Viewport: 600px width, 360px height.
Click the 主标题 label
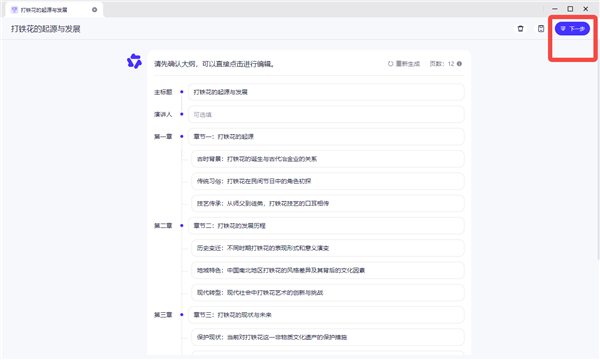pyautogui.click(x=163, y=92)
